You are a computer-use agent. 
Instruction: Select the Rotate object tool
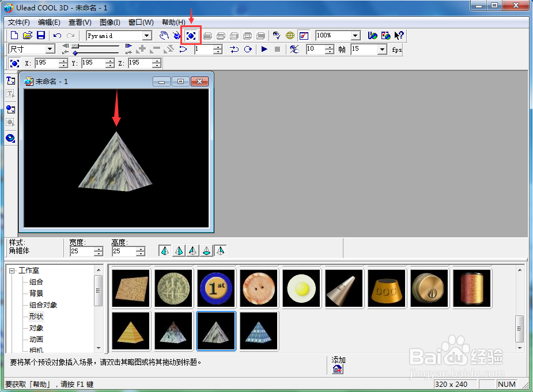point(177,35)
